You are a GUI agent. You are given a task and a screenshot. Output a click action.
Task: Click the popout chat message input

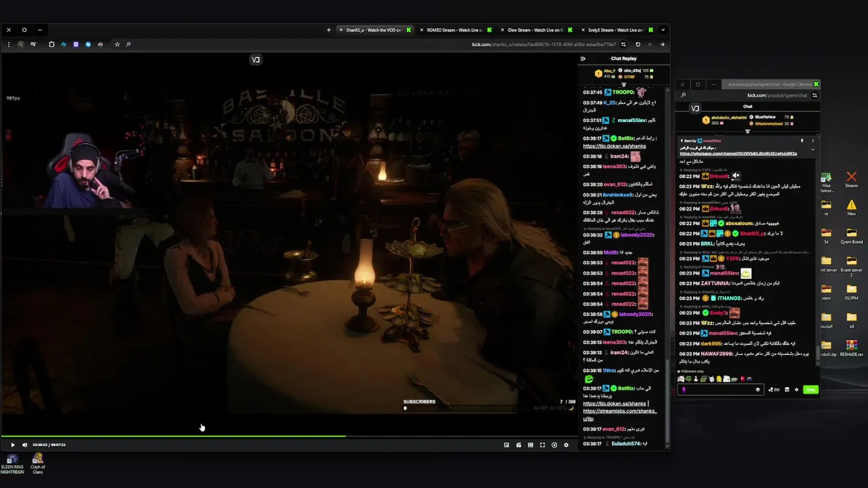[719, 390]
